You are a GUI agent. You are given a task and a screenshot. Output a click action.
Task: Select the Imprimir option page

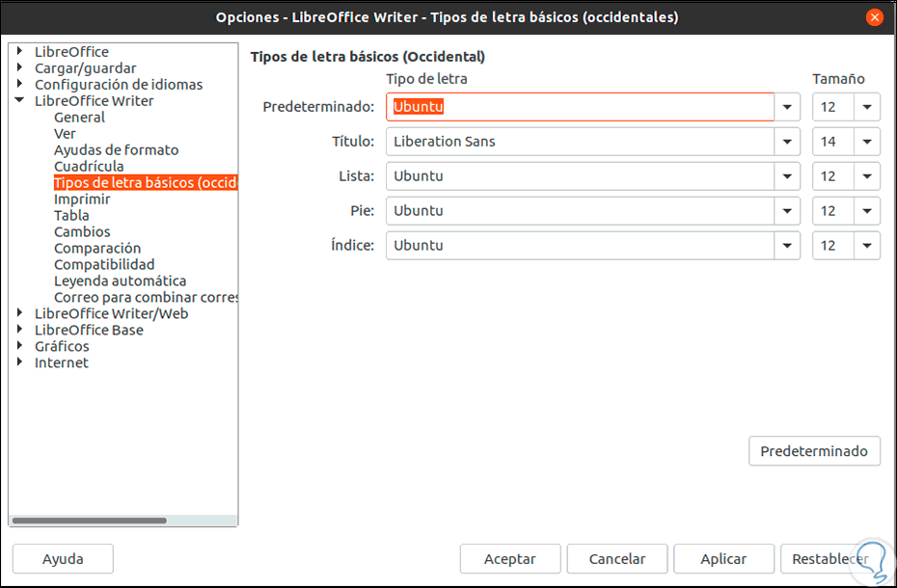coord(82,200)
